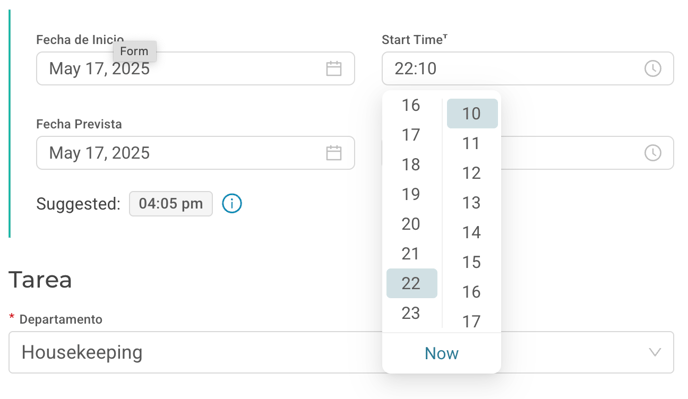
Task: Pick minute 15 in the minute column
Action: [472, 262]
